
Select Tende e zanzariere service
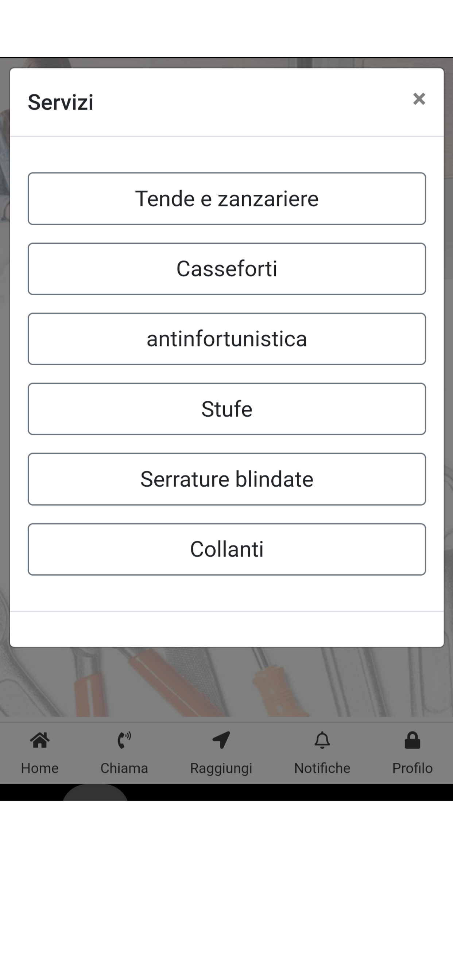[227, 199]
